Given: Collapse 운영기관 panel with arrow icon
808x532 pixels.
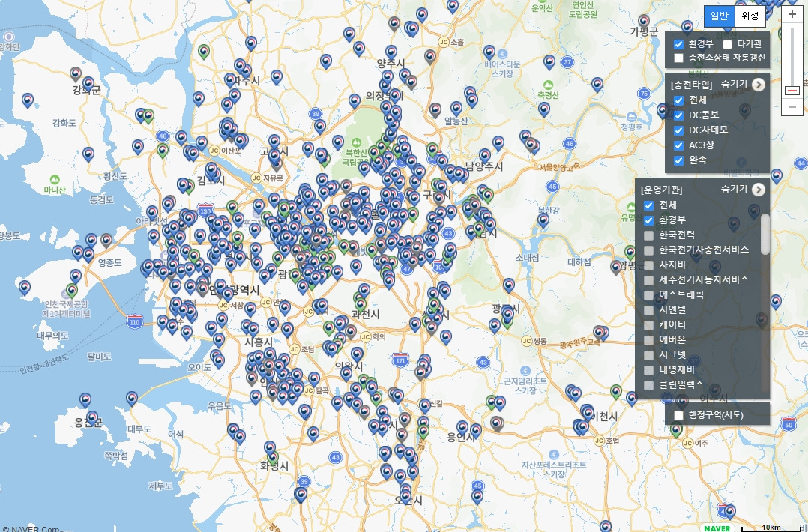Looking at the screenshot, I should pos(758,190).
